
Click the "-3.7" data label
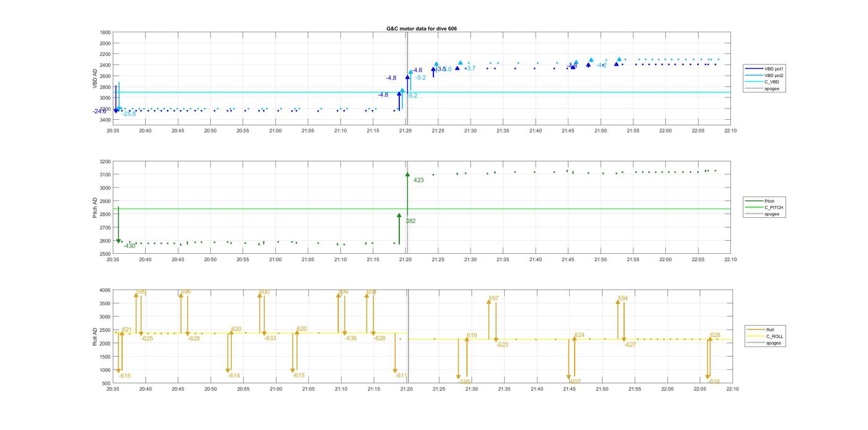point(471,69)
